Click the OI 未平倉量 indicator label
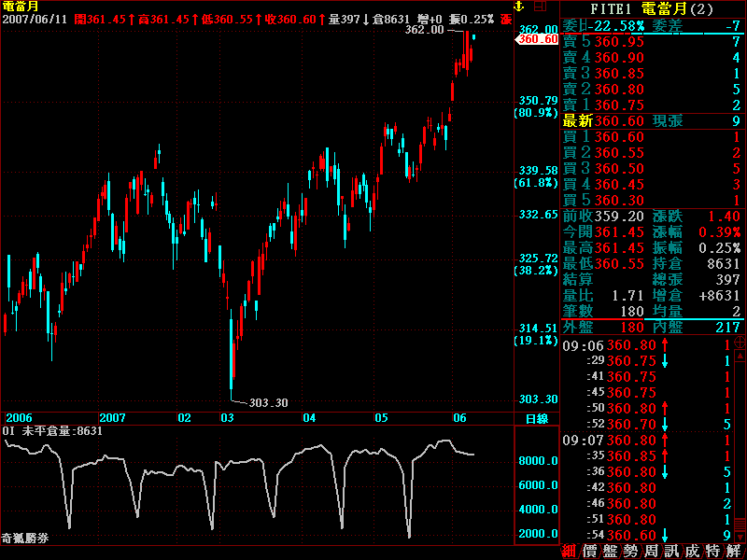747x560 pixels. [x=52, y=431]
